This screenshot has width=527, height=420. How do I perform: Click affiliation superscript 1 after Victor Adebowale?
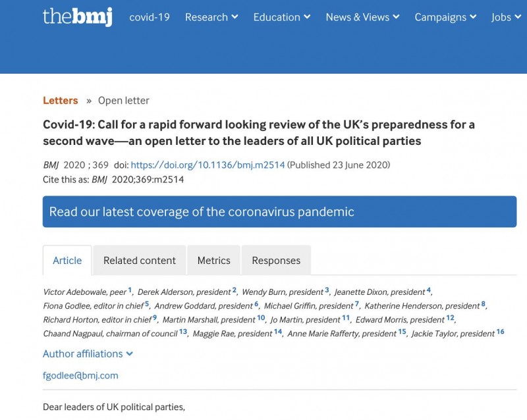tap(130, 290)
